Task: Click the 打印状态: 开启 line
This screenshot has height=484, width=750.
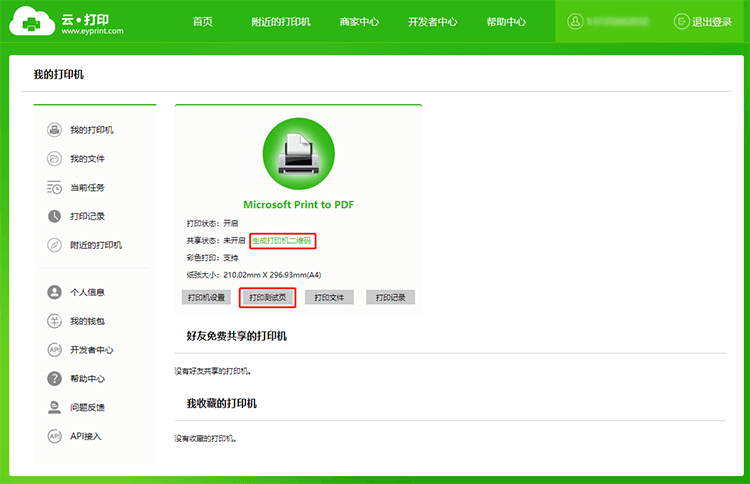Action: click(212, 223)
